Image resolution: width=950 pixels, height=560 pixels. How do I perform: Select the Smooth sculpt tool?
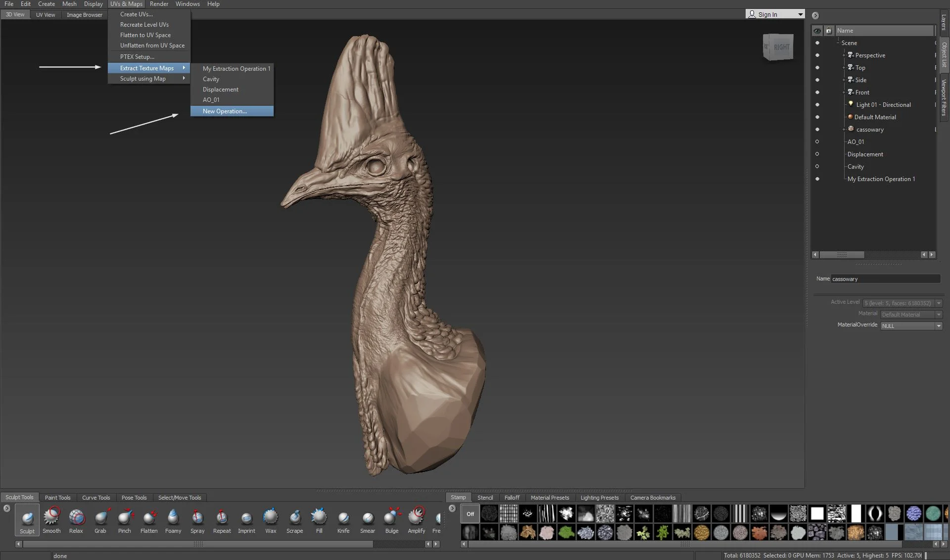point(51,519)
